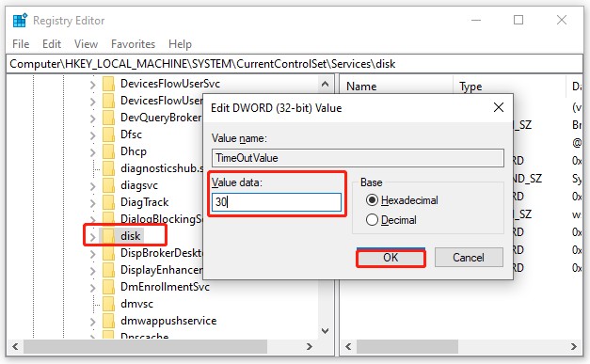The width and height of the screenshot is (590, 364).
Task: Close the Edit DWORD dialog with X
Action: point(499,107)
